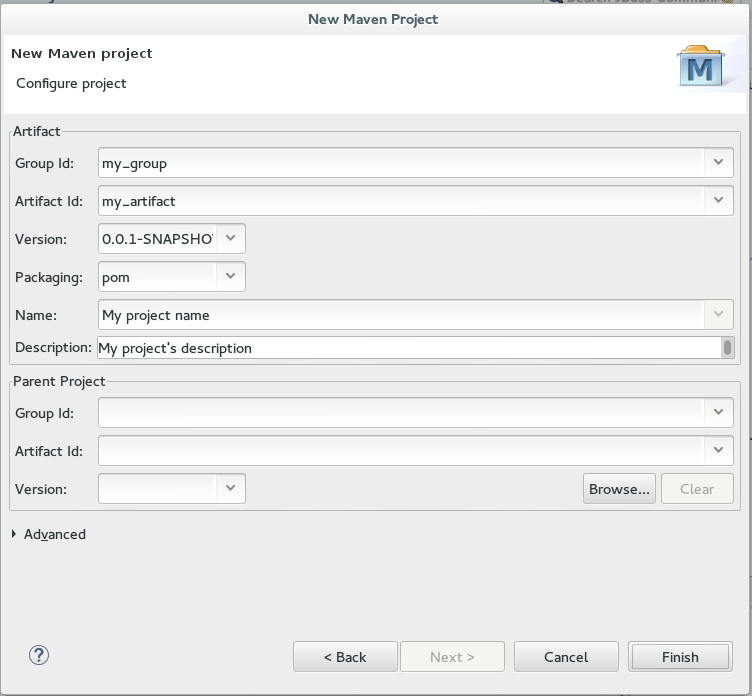Click the Clear button
The width and height of the screenshot is (752, 696).
click(697, 489)
